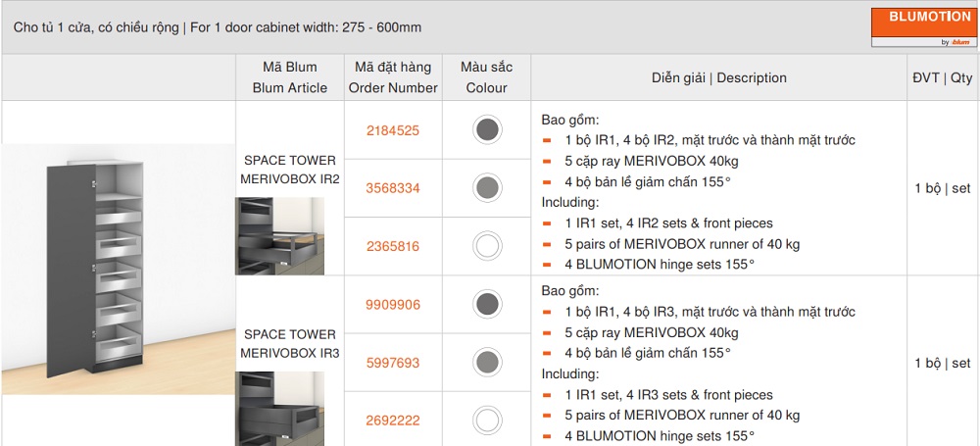Open order number 9909906
Screen dimensions: 980x446
392,305
